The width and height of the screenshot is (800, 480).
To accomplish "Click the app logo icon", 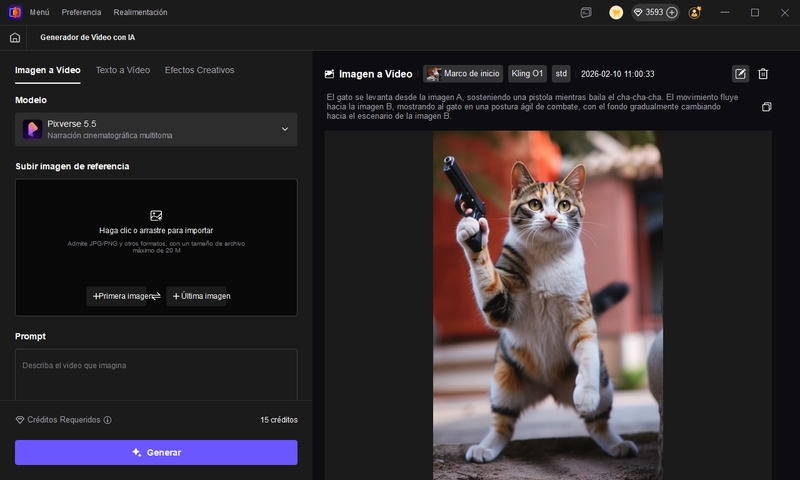I will coord(15,12).
